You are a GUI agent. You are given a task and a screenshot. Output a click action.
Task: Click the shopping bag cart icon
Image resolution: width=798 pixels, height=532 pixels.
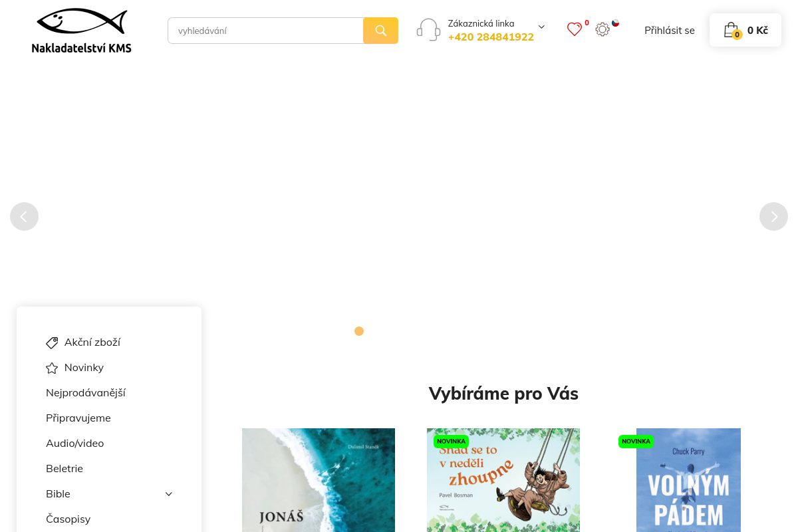tap(731, 30)
